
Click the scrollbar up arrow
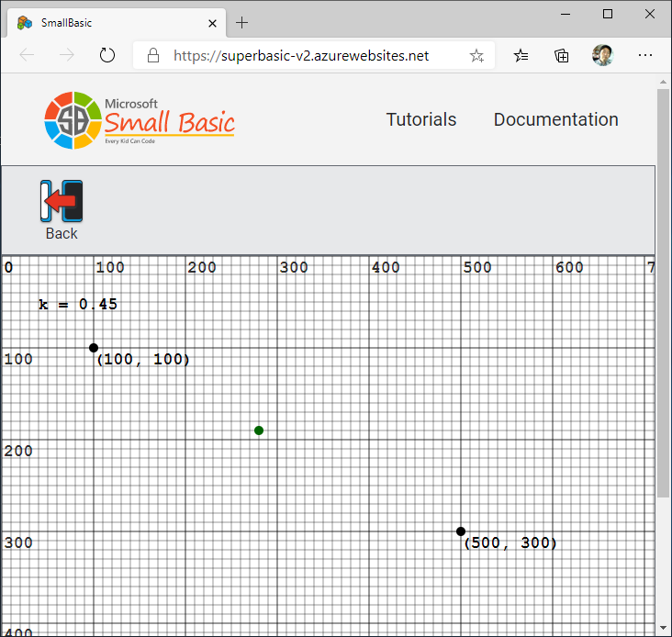[x=664, y=82]
